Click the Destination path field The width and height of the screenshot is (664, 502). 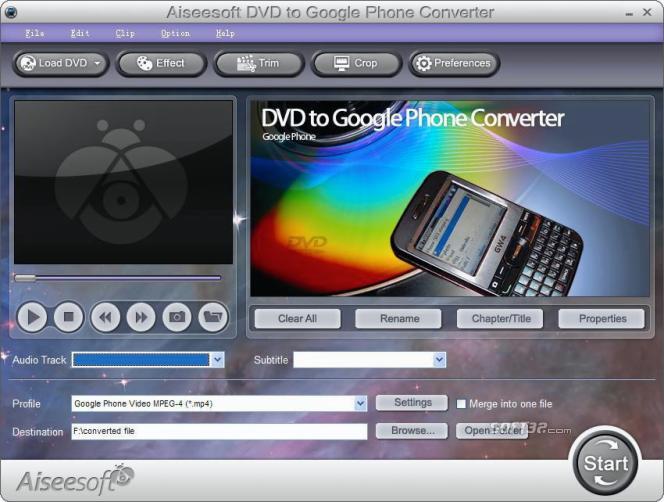point(219,431)
